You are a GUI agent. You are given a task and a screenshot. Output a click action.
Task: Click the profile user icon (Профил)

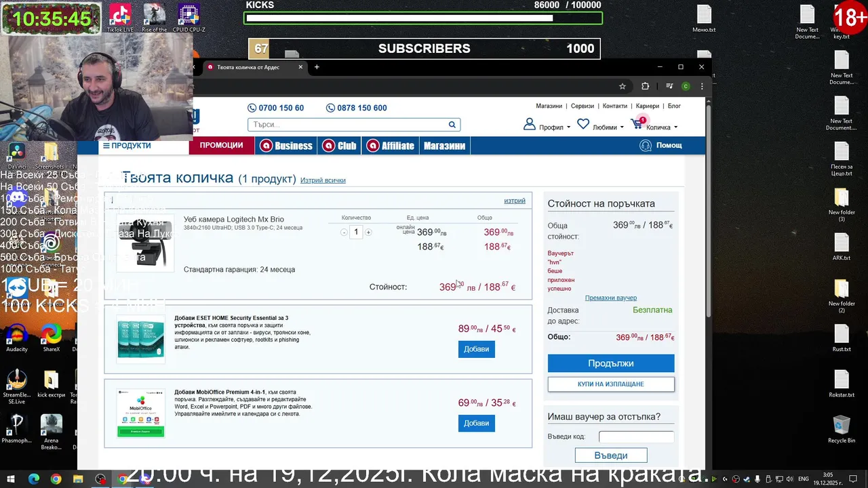click(529, 125)
